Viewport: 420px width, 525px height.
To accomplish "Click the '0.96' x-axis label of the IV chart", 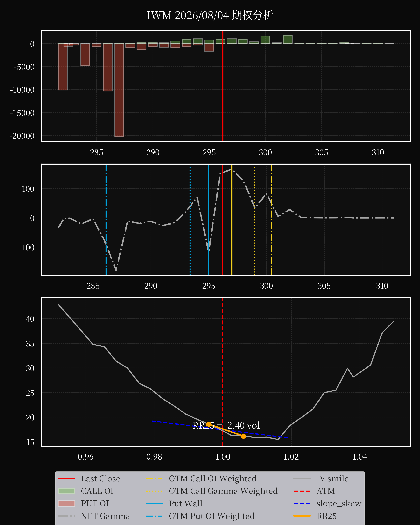I will pyautogui.click(x=85, y=457).
